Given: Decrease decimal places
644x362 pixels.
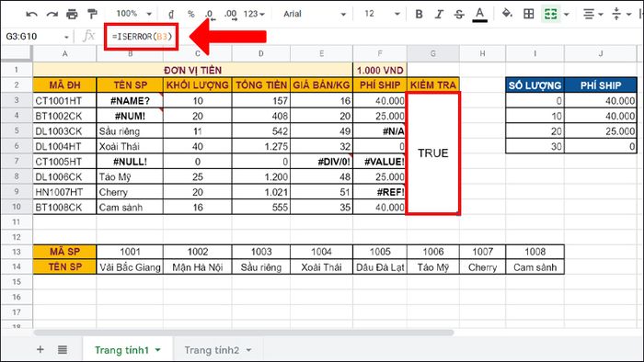Looking at the screenshot, I should point(211,15).
